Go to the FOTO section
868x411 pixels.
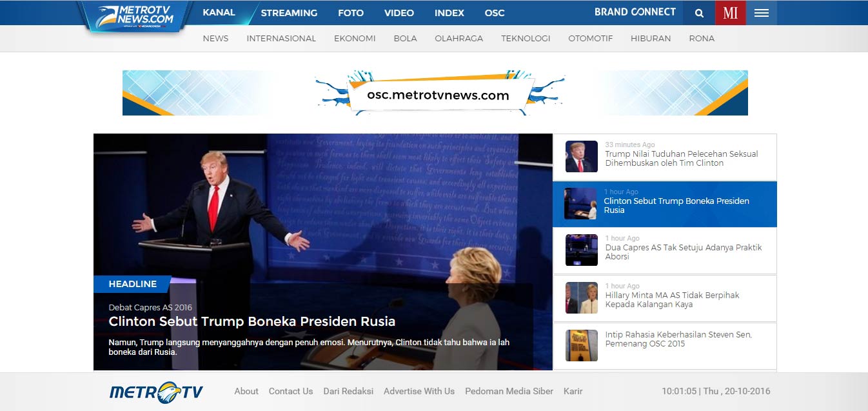point(351,13)
